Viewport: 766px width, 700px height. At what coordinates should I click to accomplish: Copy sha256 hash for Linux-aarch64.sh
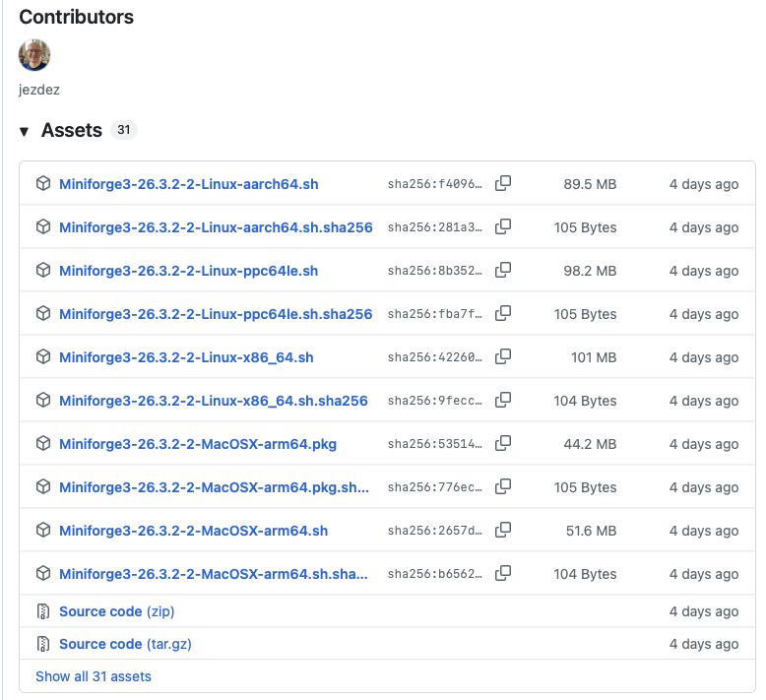(x=503, y=184)
